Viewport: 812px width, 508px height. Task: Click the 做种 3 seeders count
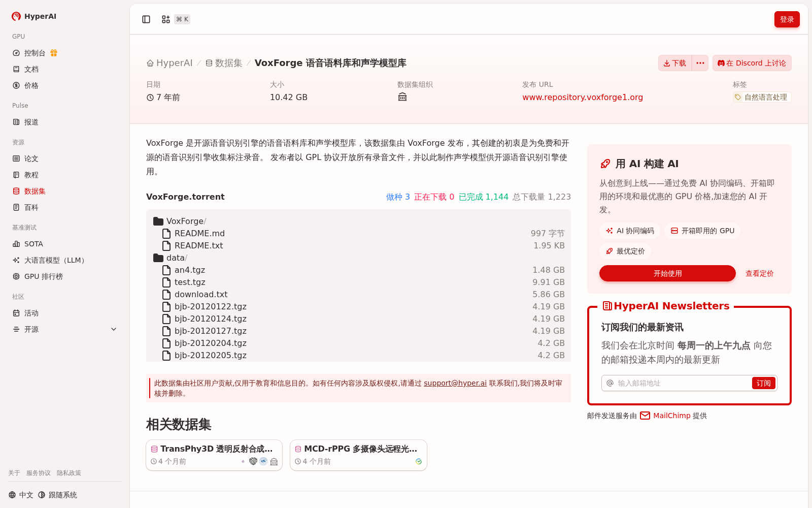(x=398, y=197)
